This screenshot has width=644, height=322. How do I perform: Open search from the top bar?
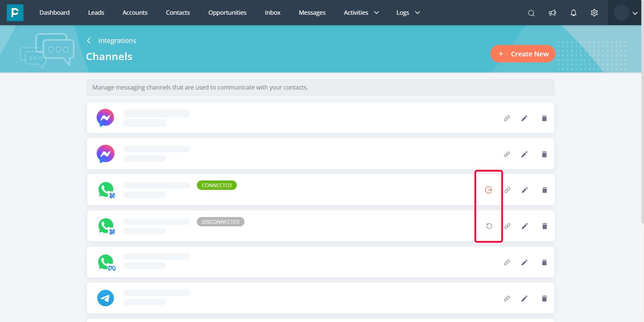point(531,13)
